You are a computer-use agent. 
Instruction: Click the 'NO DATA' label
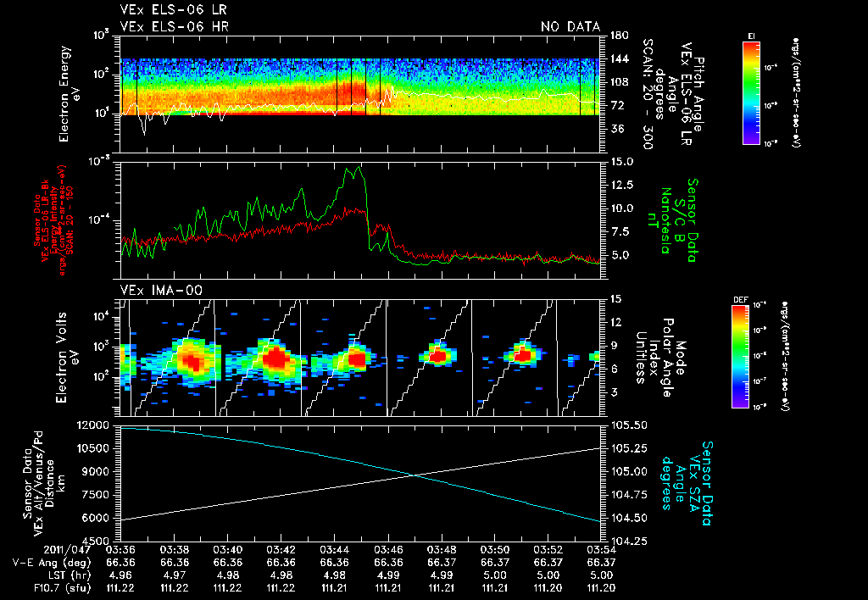(570, 26)
